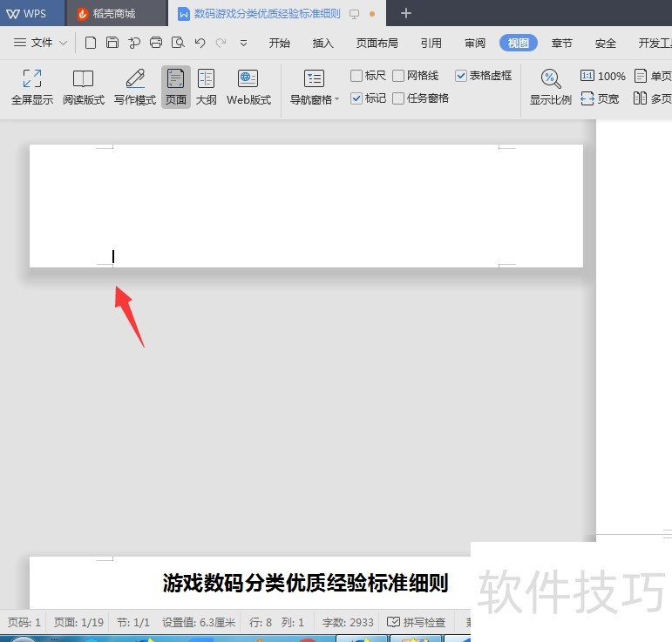Open the 安全 (Security) ribbon tab
This screenshot has height=642, width=672.
coord(606,43)
